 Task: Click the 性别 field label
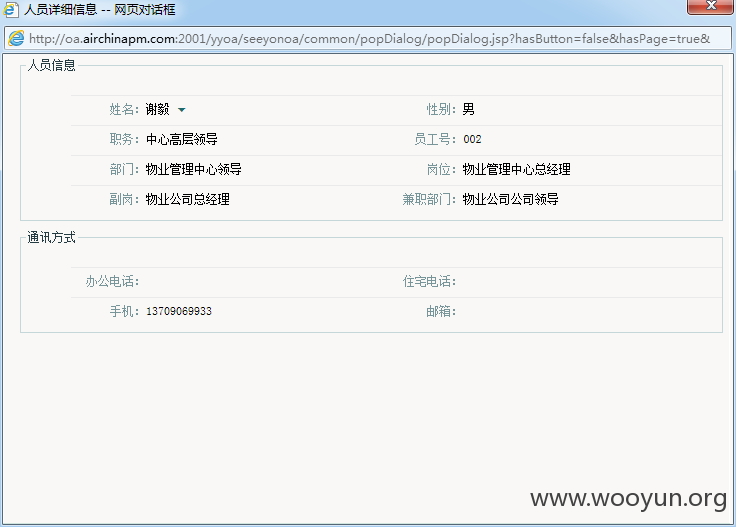441,109
